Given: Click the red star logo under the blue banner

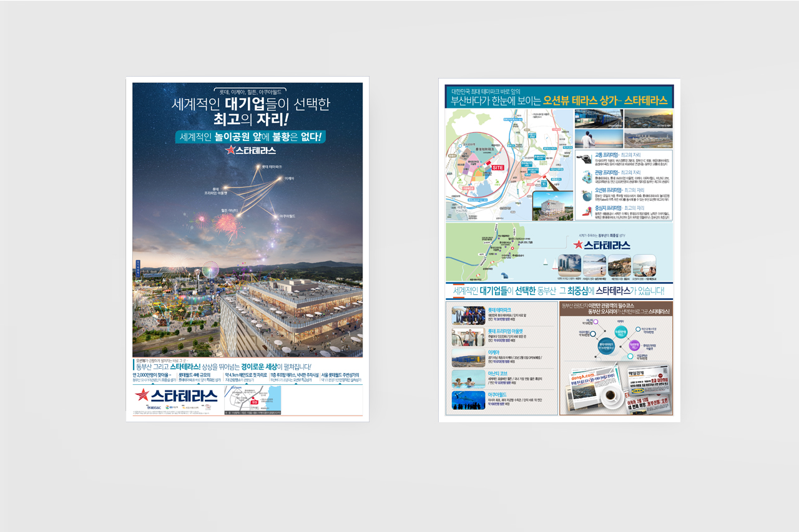Looking at the screenshot, I should (x=230, y=150).
